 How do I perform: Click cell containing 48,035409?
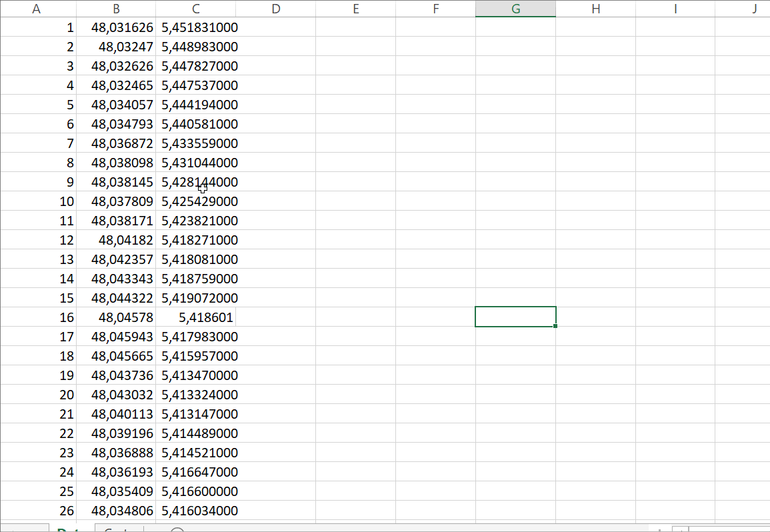point(116,491)
